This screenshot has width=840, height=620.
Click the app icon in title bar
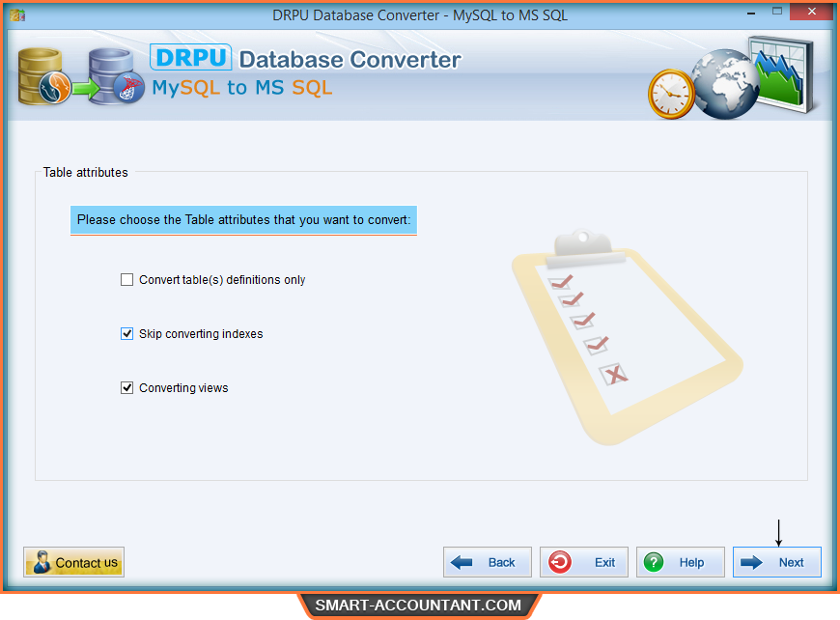(17, 15)
